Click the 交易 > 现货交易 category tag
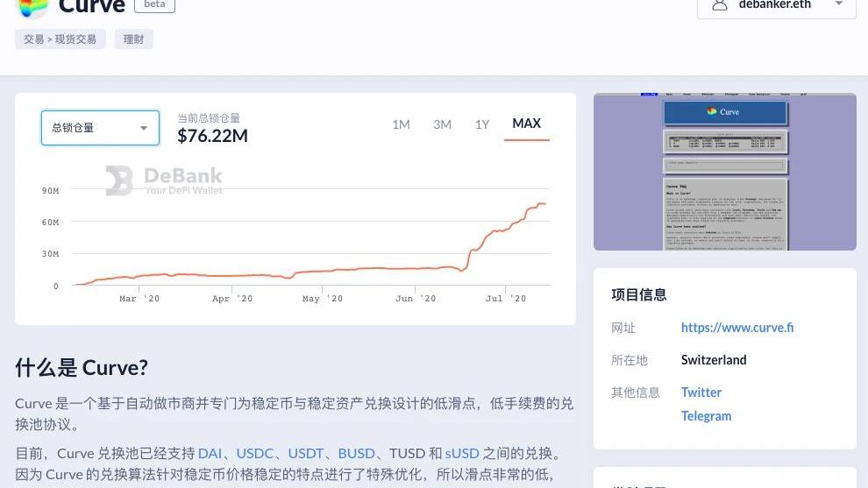Image resolution: width=868 pixels, height=488 pixels. coord(60,39)
